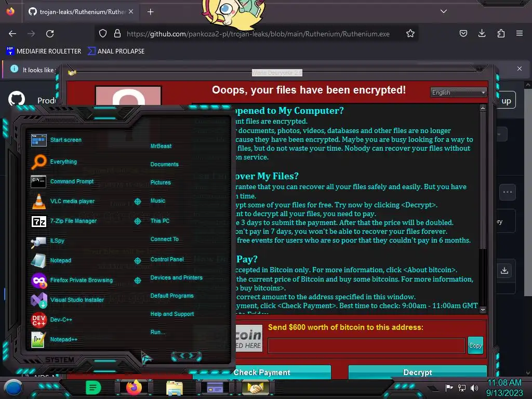
Task: List all tabs with chevron
Action: [x=444, y=11]
